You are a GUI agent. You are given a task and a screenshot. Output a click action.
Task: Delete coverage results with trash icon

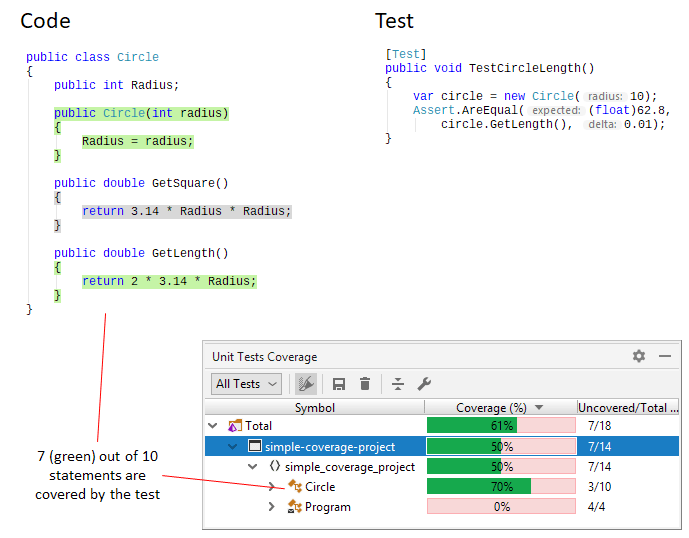(365, 384)
